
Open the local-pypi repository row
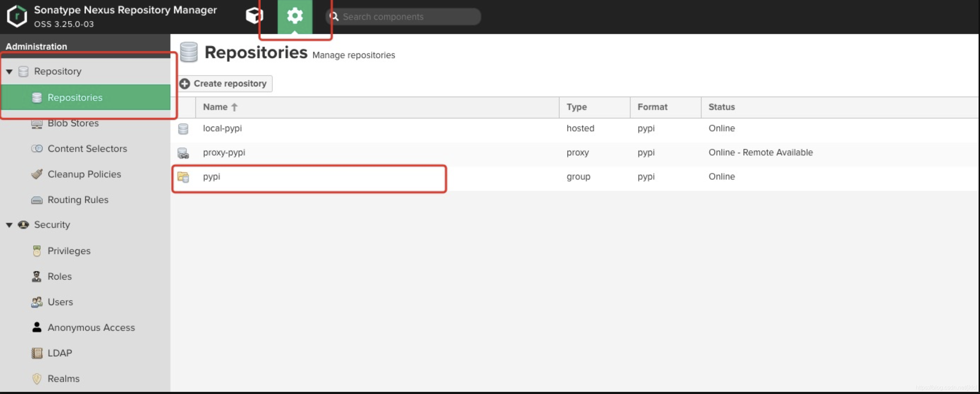(222, 128)
